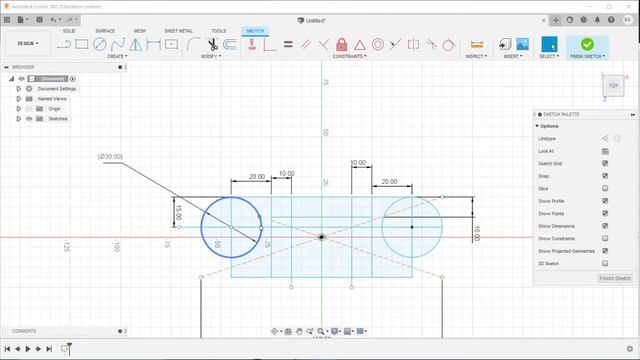The width and height of the screenshot is (640, 360).
Task: Activate the Pan hand tool
Action: click(299, 331)
